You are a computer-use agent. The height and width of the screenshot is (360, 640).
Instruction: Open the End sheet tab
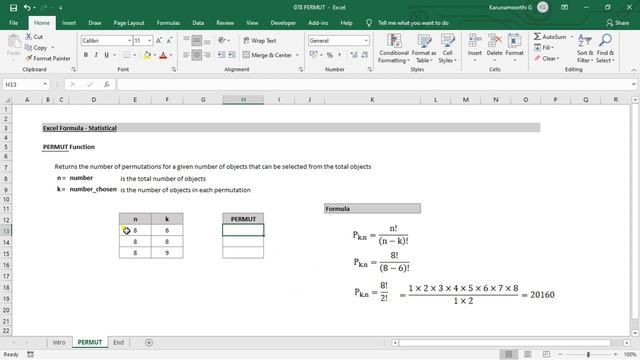pos(118,342)
